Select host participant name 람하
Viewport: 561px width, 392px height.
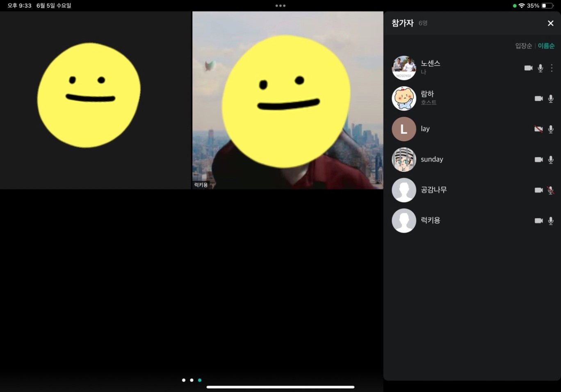pyautogui.click(x=427, y=94)
